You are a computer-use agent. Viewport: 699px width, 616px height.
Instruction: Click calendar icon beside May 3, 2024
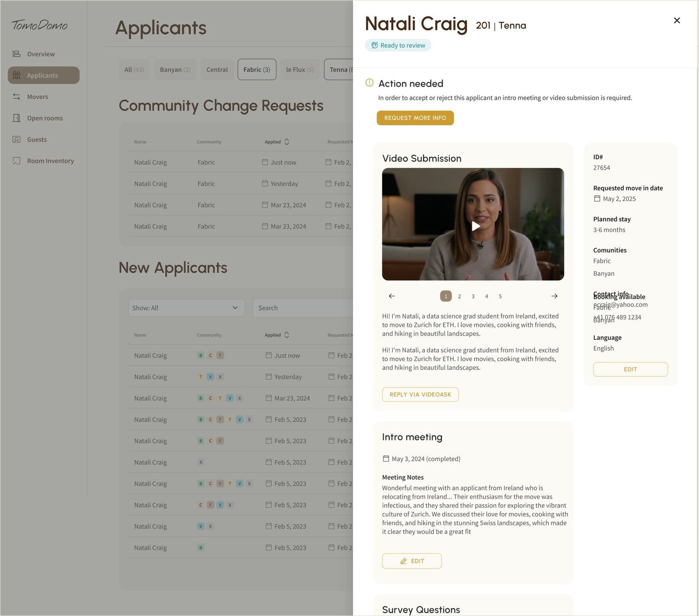(386, 458)
